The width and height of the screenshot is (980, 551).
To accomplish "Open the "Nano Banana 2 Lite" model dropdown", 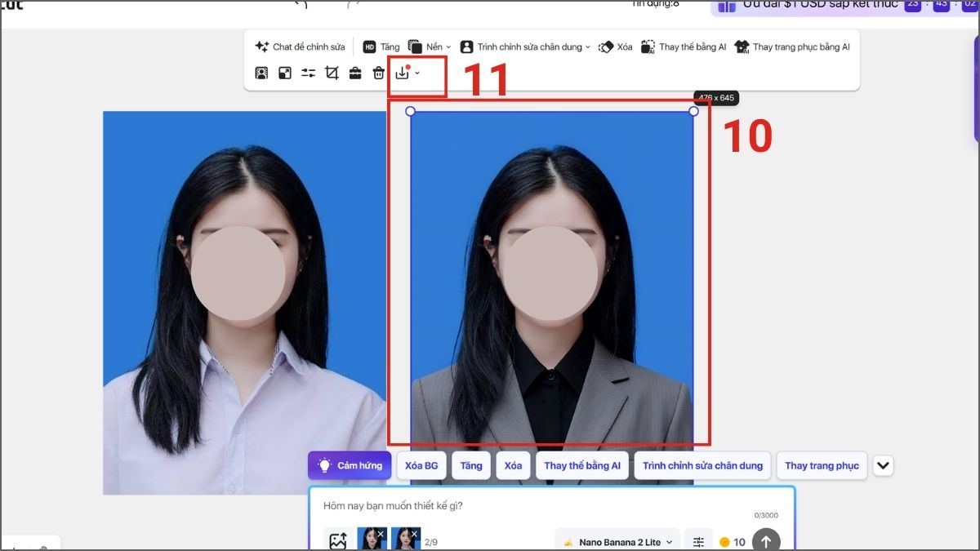I will click(618, 541).
